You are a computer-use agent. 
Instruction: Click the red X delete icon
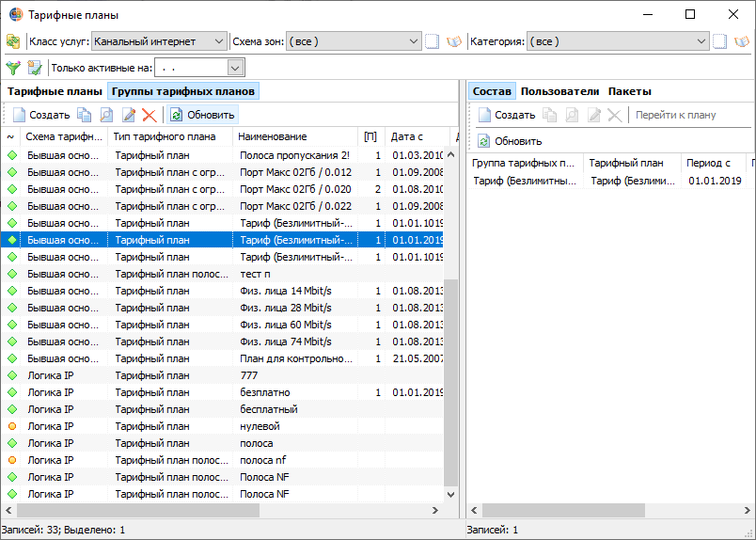tap(150, 115)
